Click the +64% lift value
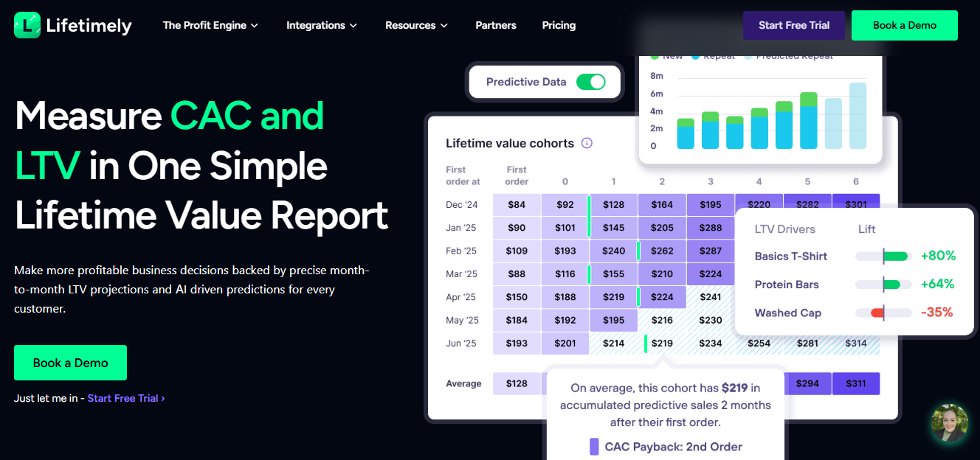This screenshot has width=980, height=460. [x=938, y=285]
